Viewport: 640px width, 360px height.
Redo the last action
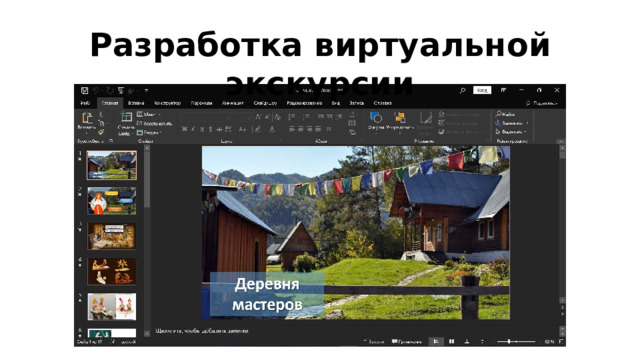pos(109,90)
